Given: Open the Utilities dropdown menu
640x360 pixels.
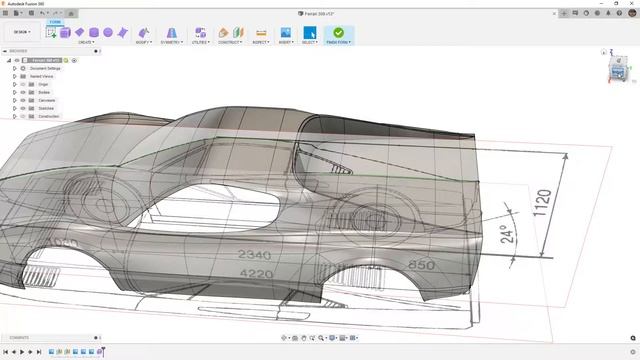Looking at the screenshot, I should [x=201, y=42].
